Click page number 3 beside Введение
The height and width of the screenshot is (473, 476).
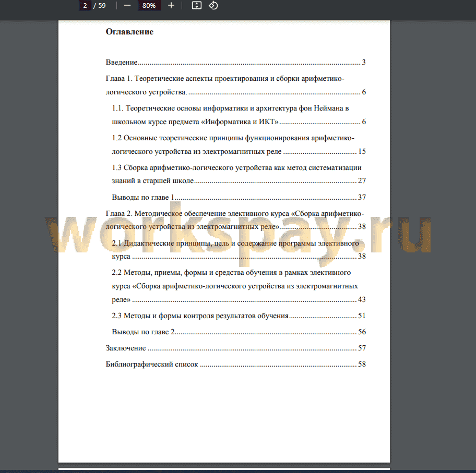coord(364,62)
